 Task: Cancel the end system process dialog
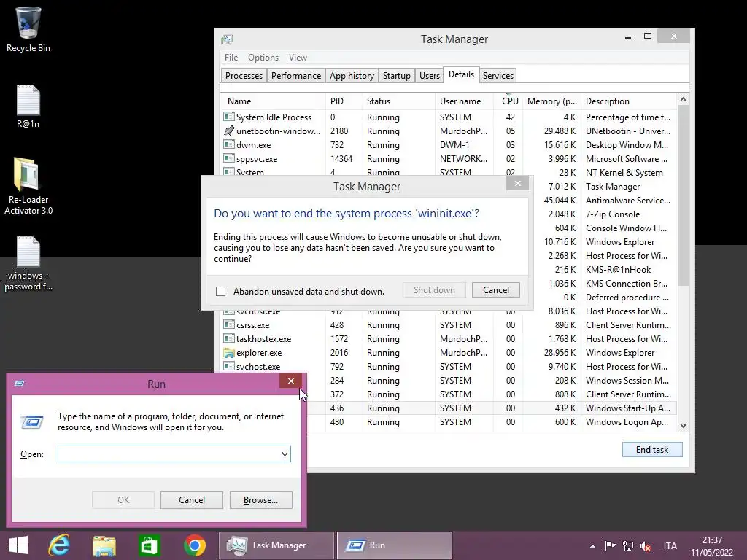pos(495,290)
